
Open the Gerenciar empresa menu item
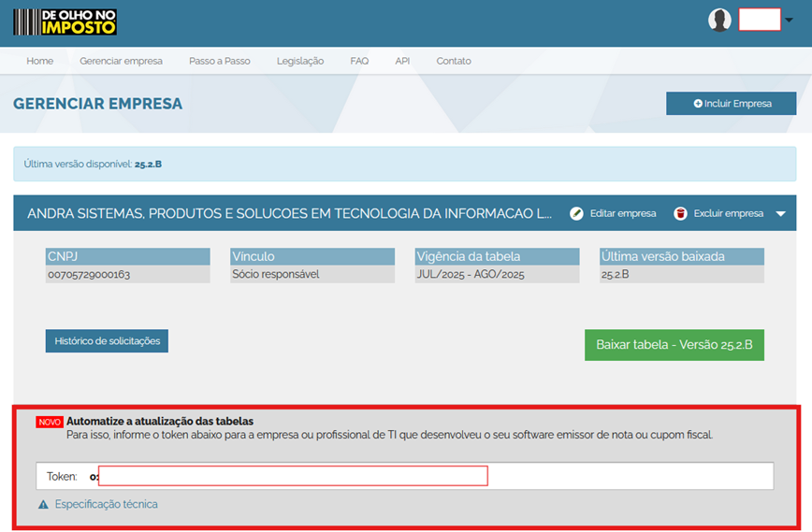[121, 61]
